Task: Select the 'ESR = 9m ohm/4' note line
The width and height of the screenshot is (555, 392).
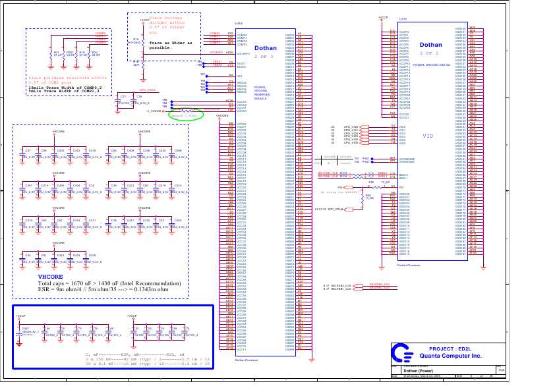Action: (103, 289)
